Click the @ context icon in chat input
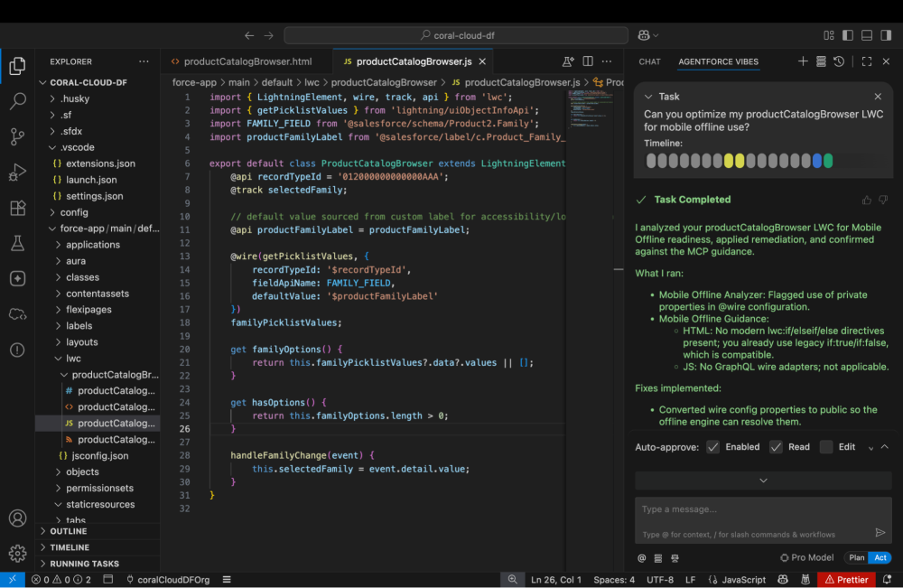The width and height of the screenshot is (903, 588). (x=642, y=558)
